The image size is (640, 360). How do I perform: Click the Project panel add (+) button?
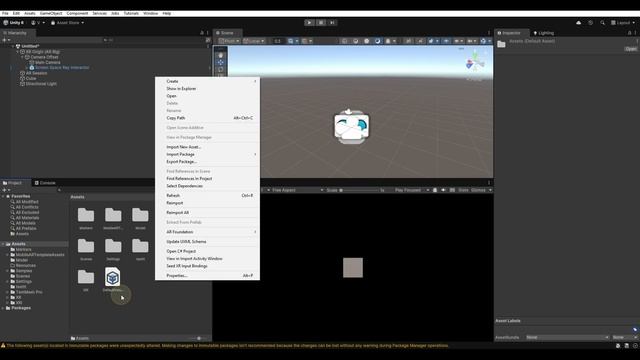tap(5, 190)
